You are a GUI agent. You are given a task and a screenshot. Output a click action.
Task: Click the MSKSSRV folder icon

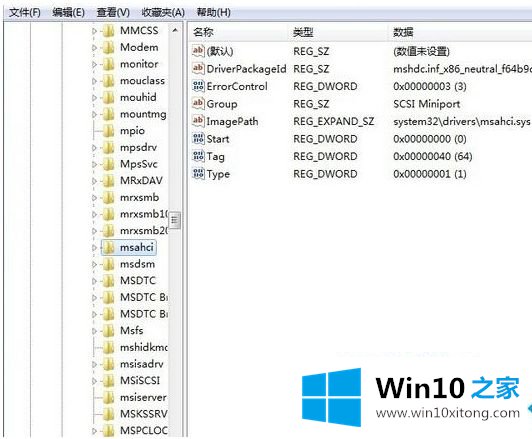click(x=109, y=414)
